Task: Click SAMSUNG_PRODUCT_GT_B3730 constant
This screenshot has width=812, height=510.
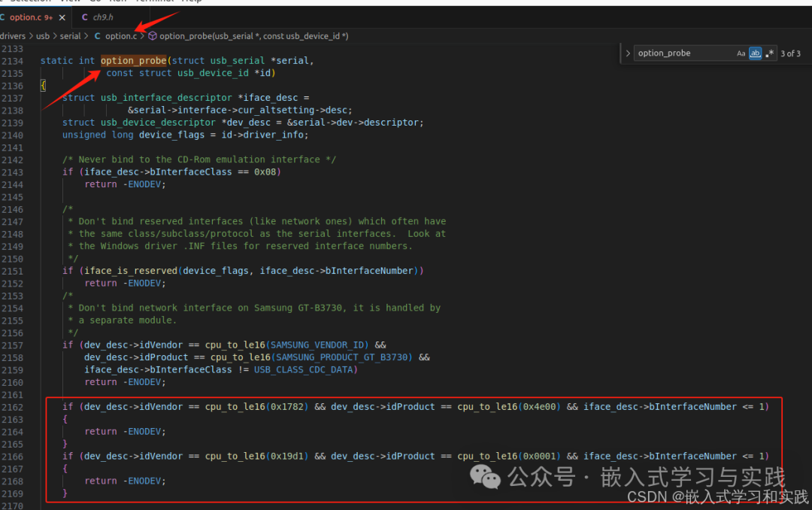Action: point(342,357)
